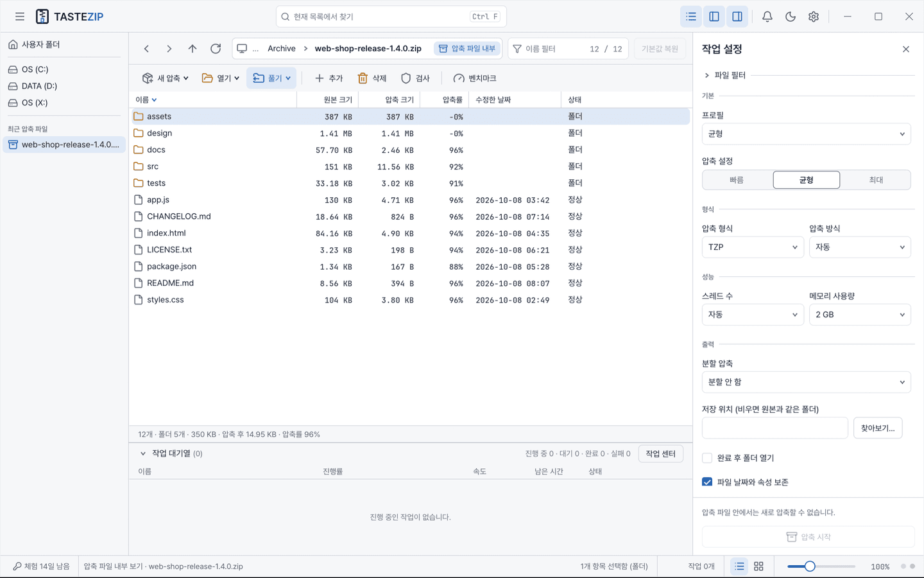This screenshot has height=578, width=924.
Task: Go back to previous folder
Action: click(147, 49)
